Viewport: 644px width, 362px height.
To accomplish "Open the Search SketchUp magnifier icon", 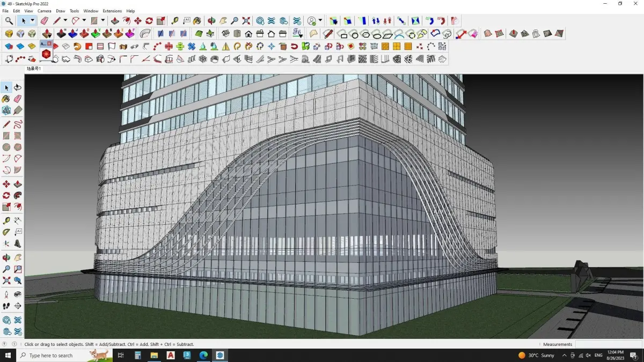I will coord(9,21).
